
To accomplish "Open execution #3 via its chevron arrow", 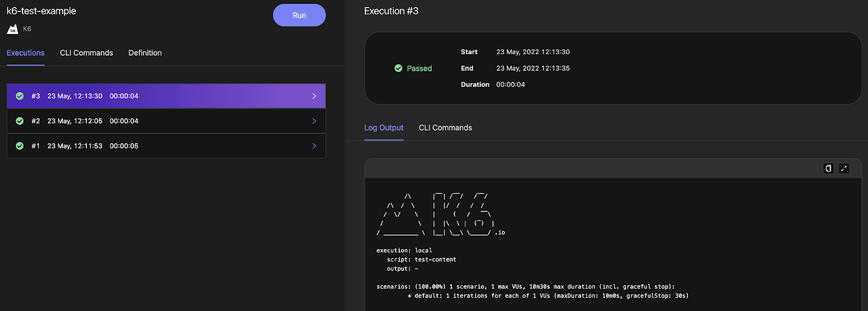I will pyautogui.click(x=314, y=96).
